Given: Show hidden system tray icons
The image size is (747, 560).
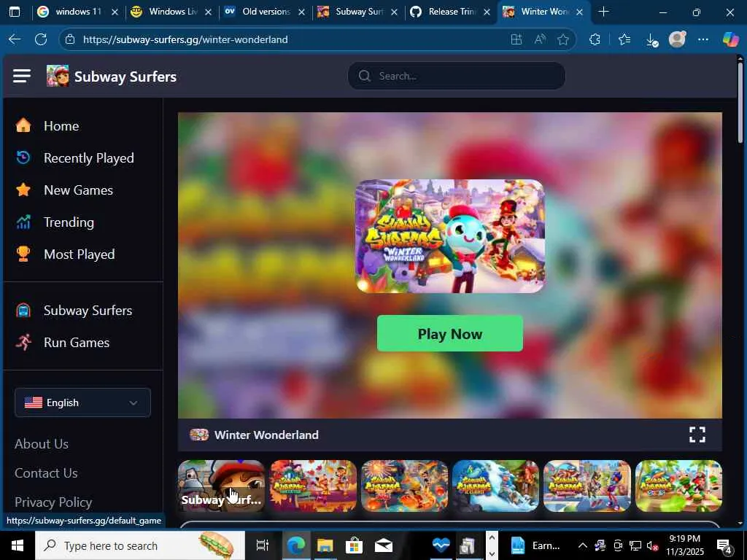Looking at the screenshot, I should (x=582, y=545).
